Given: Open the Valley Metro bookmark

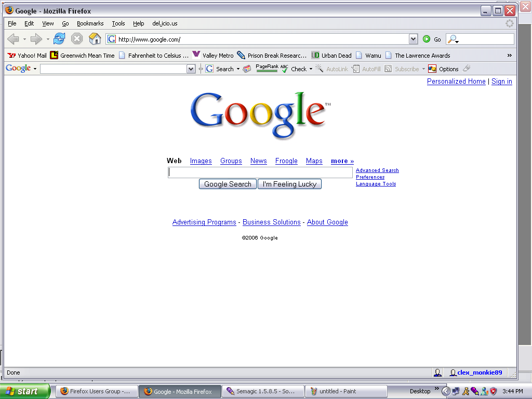Looking at the screenshot, I should pyautogui.click(x=212, y=55).
